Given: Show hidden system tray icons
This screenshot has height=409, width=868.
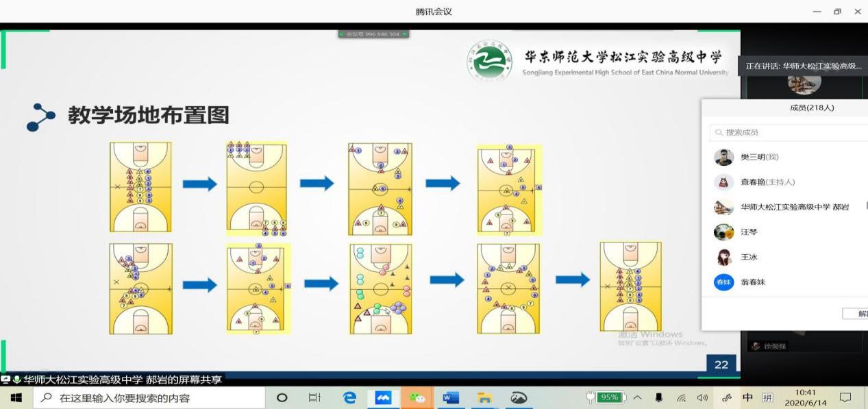Looking at the screenshot, I should coord(637,397).
